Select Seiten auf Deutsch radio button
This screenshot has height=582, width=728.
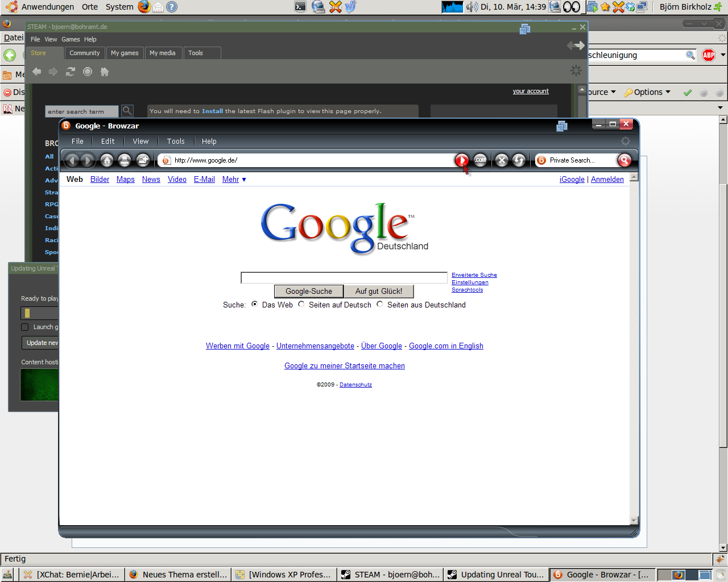coord(301,304)
